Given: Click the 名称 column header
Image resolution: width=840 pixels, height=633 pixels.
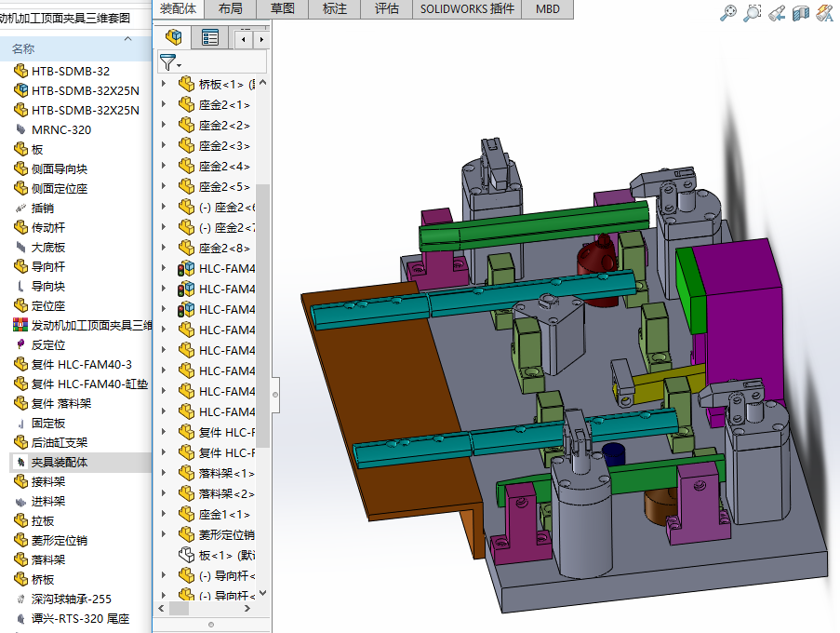Looking at the screenshot, I should [x=23, y=48].
